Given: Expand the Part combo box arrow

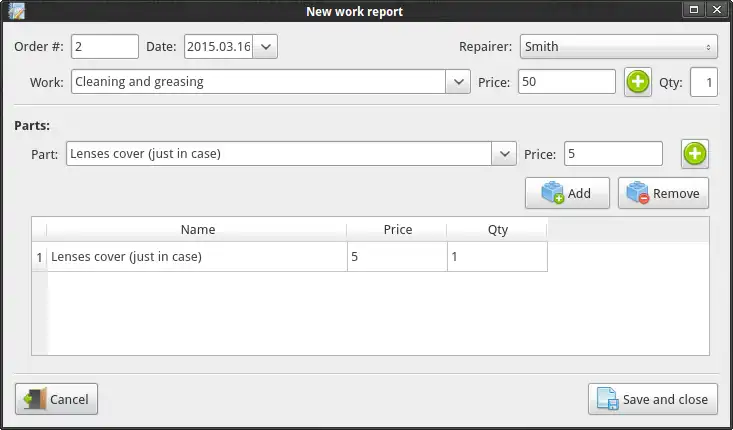Looking at the screenshot, I should click(x=504, y=154).
